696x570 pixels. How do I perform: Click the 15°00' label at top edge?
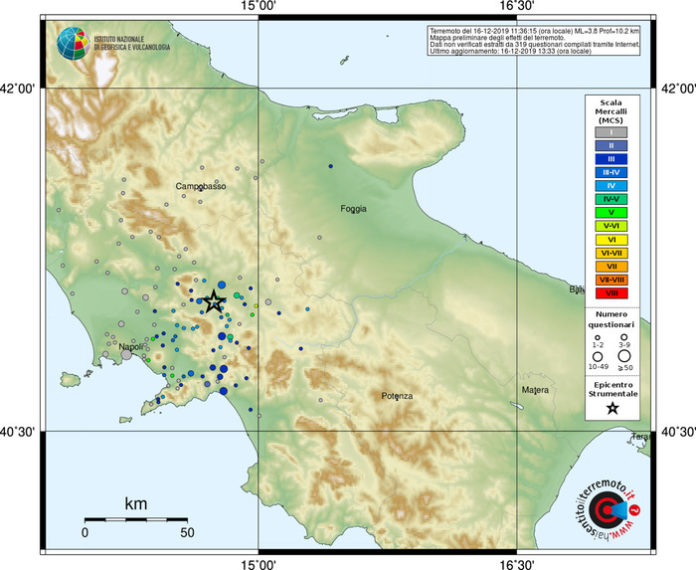tap(258, 6)
